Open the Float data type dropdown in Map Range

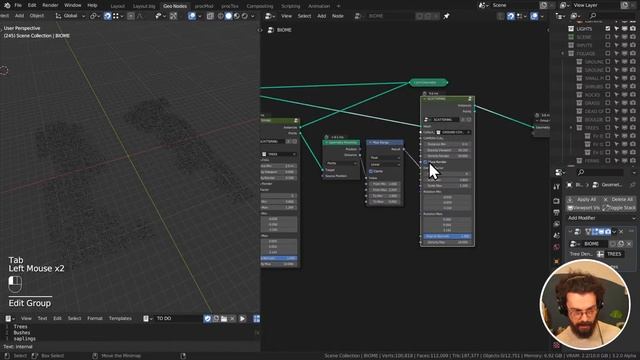coord(385,158)
